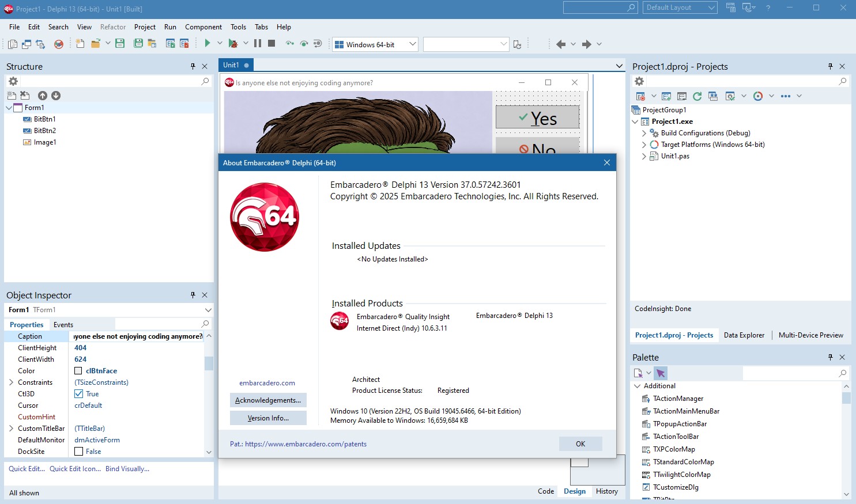Click the Yes button on the form designer
Image resolution: width=856 pixels, height=504 pixels.
537,117
